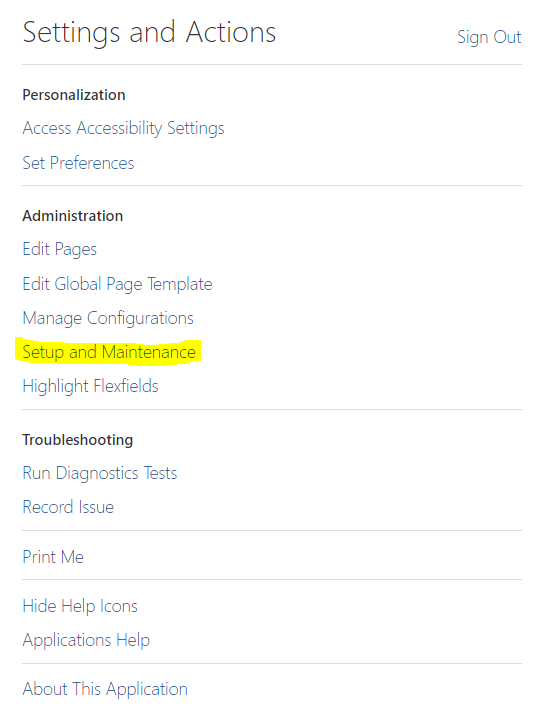The height and width of the screenshot is (706, 542).
Task: Select Highlight Flexfields
Action: coord(90,386)
